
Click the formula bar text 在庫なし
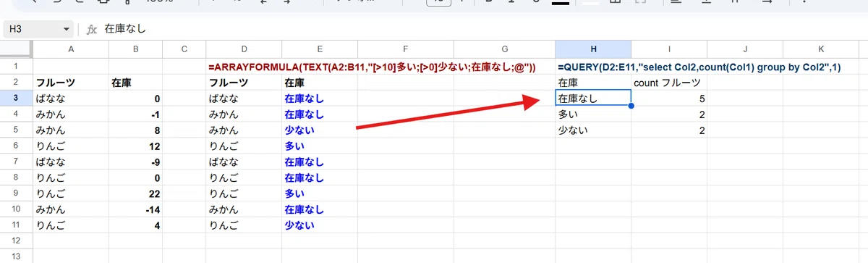point(126,30)
